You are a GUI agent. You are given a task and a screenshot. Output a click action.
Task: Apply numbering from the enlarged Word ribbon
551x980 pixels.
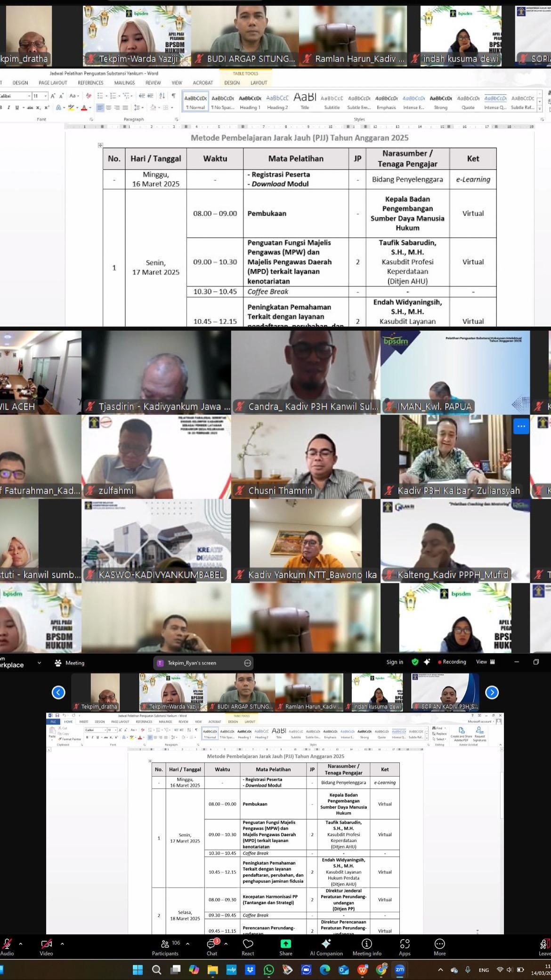[x=113, y=96]
